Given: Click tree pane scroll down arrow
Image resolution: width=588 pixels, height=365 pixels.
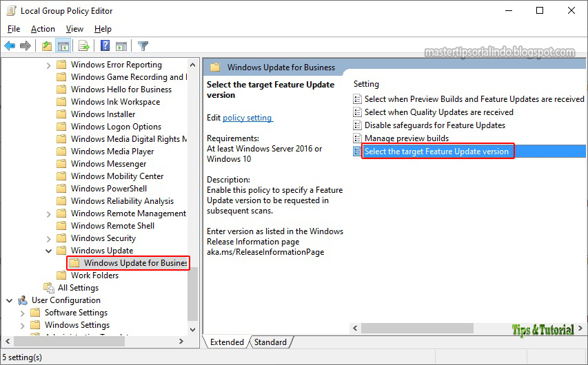Looking at the screenshot, I should pos(192,329).
